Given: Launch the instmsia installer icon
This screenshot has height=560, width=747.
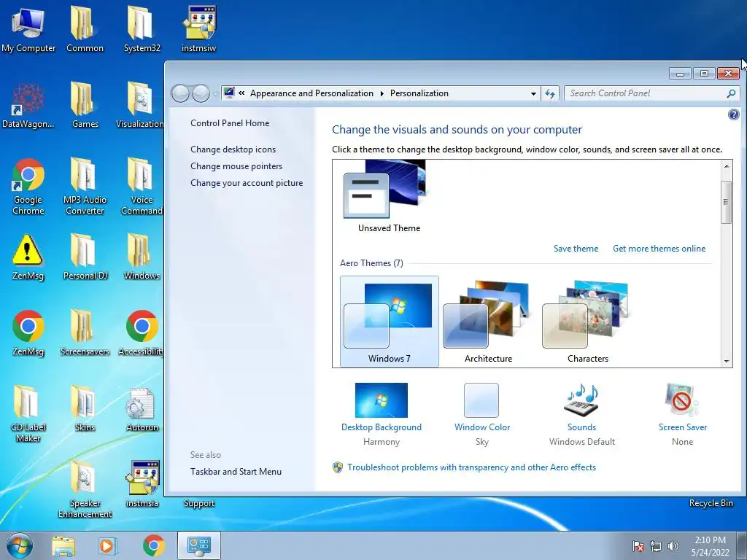Looking at the screenshot, I should click(x=142, y=484).
